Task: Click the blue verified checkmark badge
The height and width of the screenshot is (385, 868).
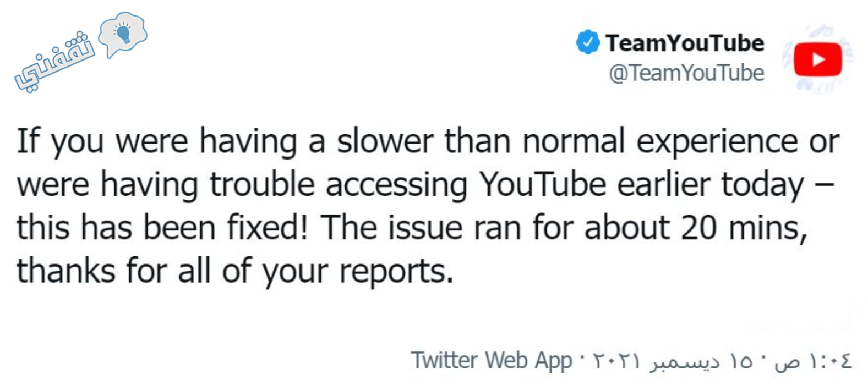Action: (587, 42)
